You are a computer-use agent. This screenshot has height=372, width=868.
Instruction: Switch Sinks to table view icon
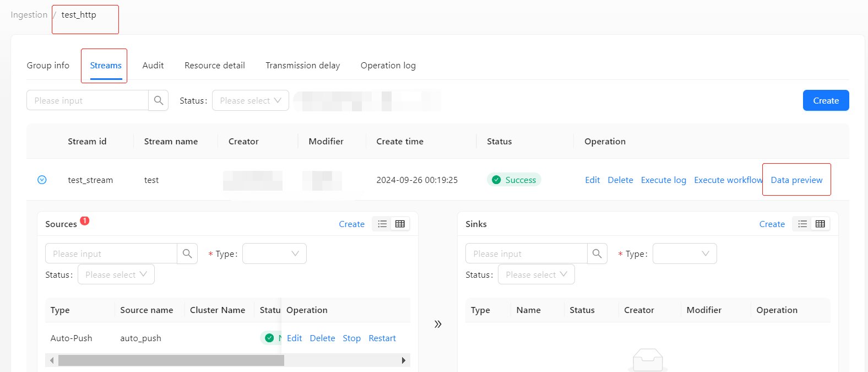tap(820, 224)
